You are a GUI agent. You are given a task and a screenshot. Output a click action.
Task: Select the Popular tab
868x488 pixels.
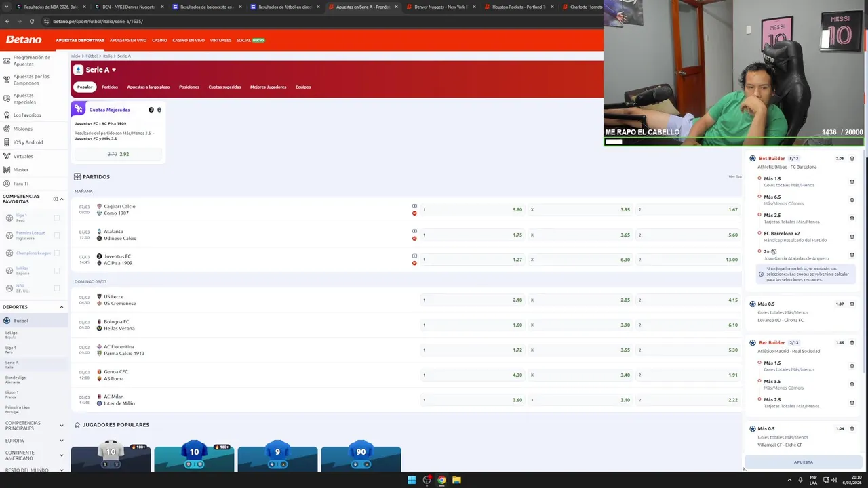[85, 87]
